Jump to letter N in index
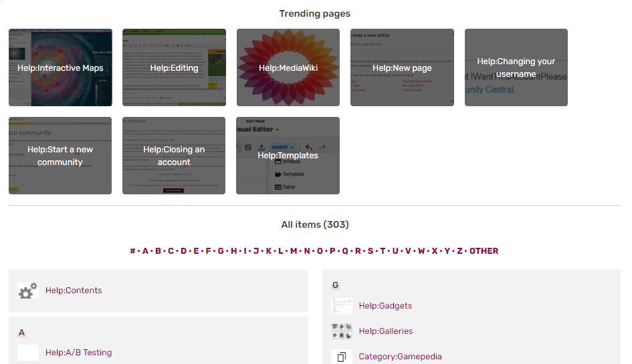Screen dimensions: 632x364 (x=307, y=251)
